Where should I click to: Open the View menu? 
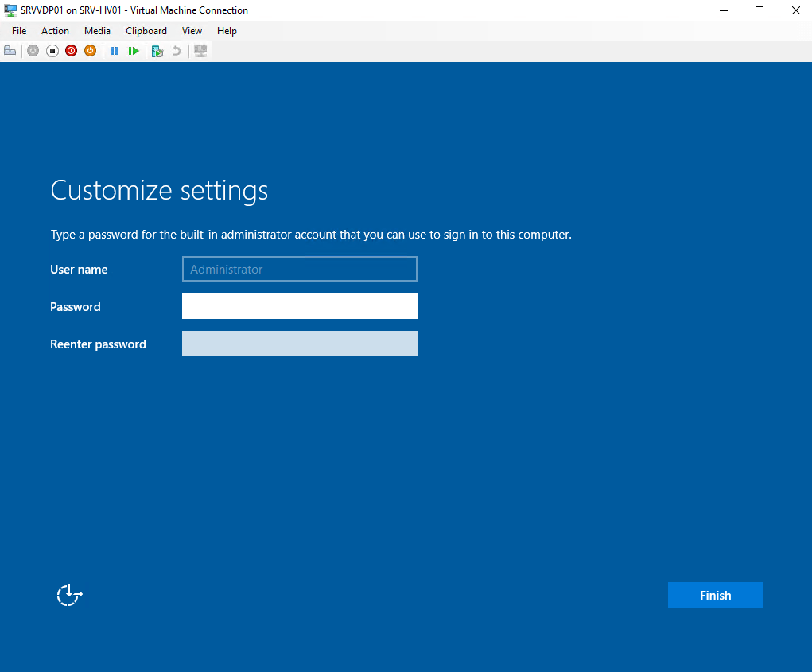tap(192, 31)
